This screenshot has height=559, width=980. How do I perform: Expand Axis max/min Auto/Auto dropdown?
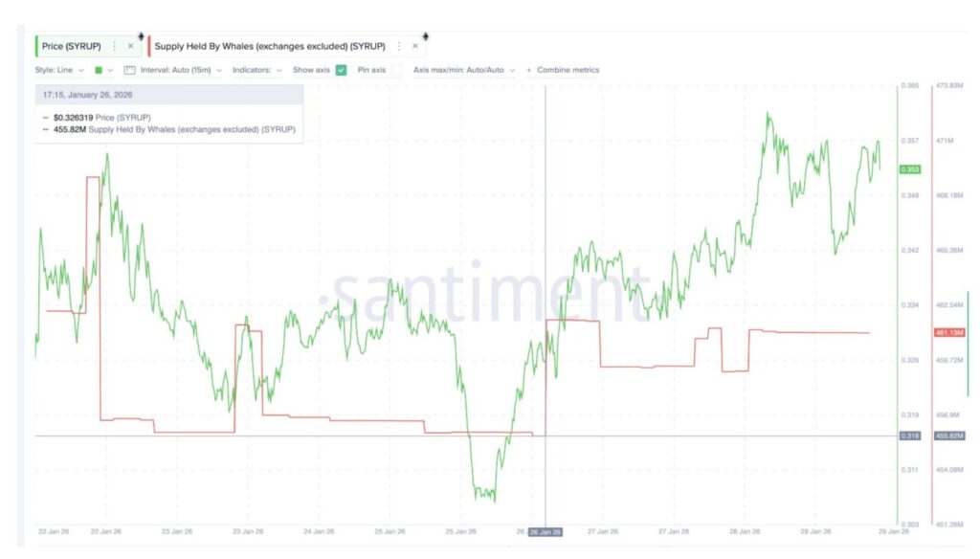(464, 70)
